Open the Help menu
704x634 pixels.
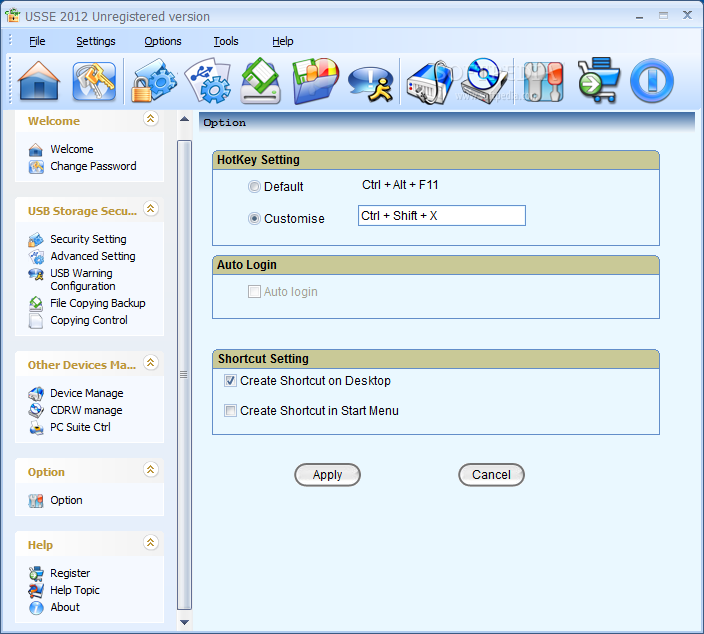pyautogui.click(x=282, y=41)
